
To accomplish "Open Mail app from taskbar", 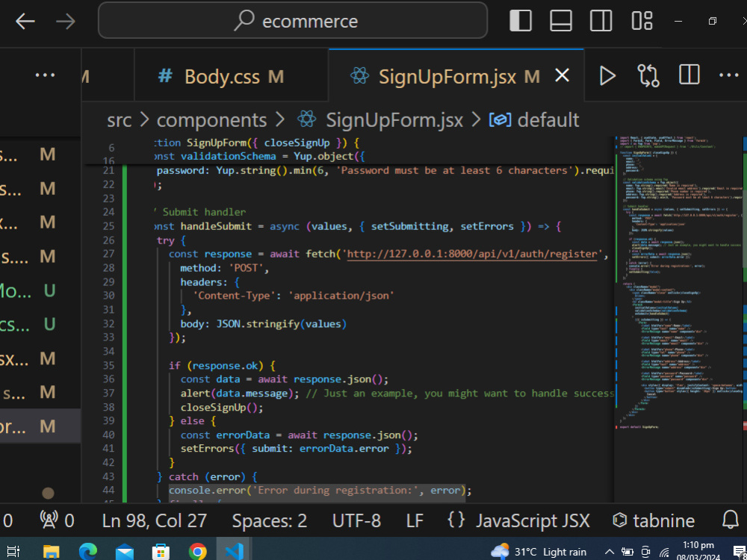I will (124, 552).
